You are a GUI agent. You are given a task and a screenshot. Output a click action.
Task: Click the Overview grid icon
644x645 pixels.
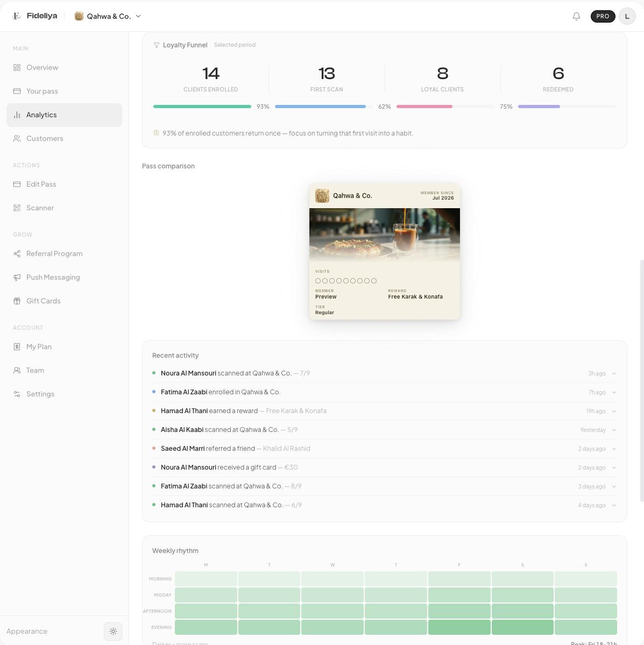coord(17,67)
